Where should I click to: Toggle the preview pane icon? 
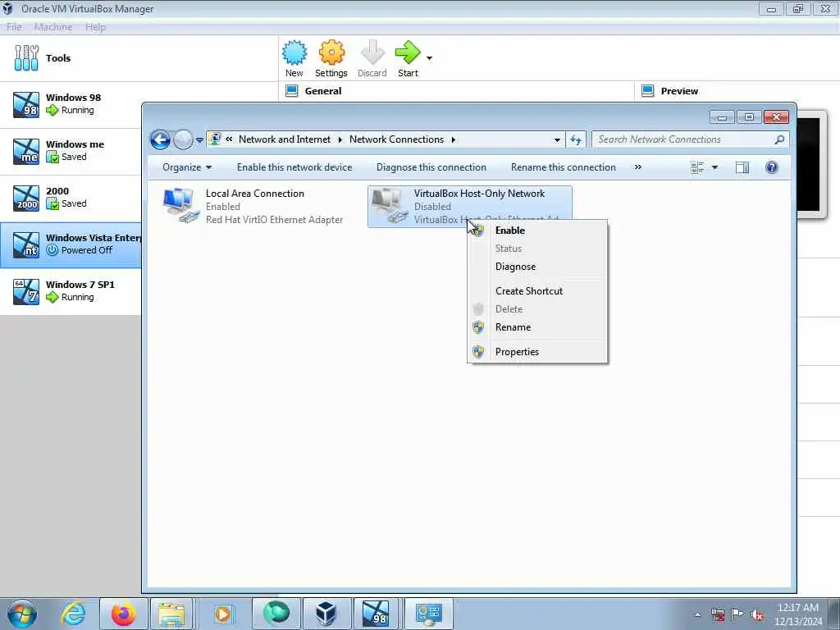(742, 167)
